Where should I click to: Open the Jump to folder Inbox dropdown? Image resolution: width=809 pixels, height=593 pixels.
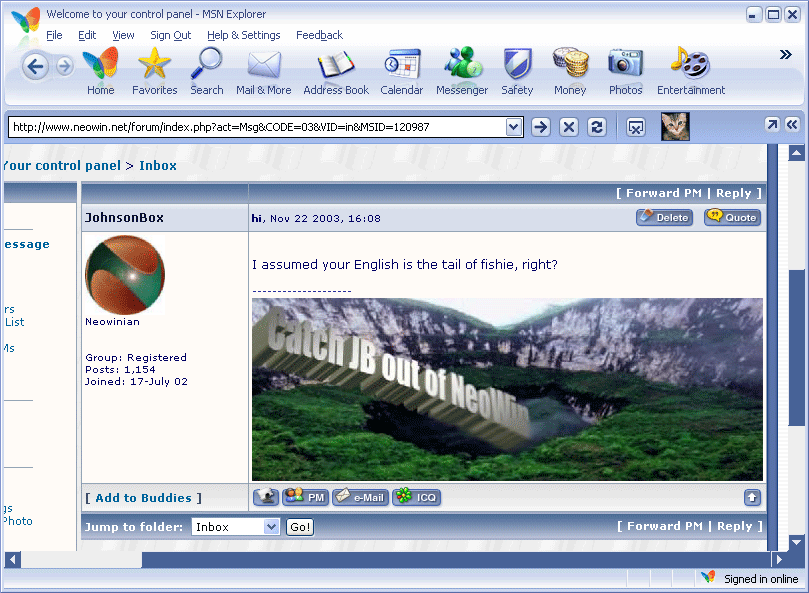[236, 527]
